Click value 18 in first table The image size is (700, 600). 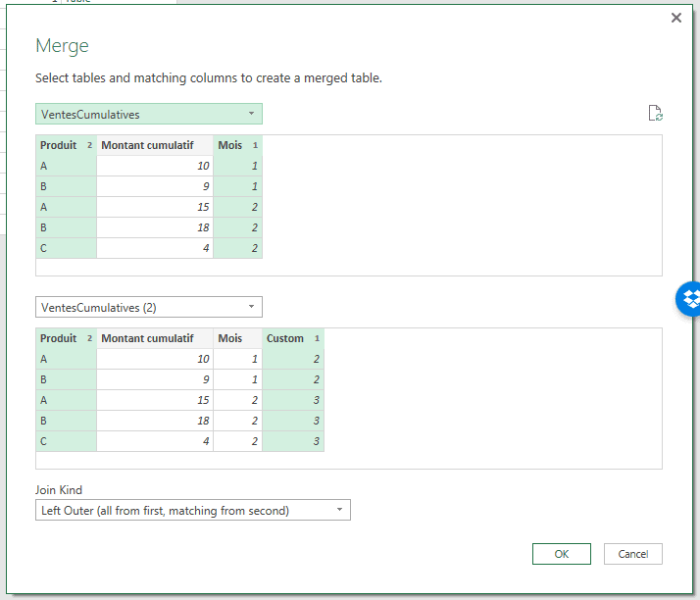(154, 227)
